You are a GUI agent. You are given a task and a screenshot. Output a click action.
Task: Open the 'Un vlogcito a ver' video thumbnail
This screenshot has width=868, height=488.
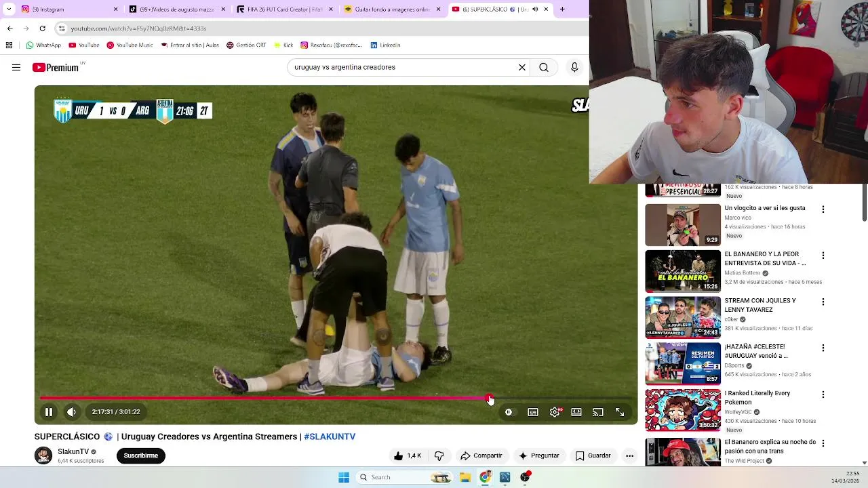tap(683, 225)
